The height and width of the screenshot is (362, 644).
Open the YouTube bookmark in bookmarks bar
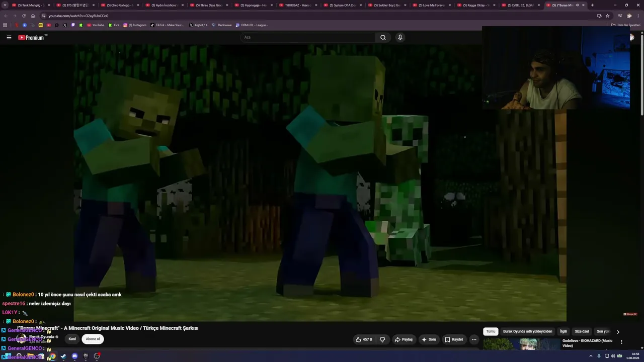(x=96, y=25)
